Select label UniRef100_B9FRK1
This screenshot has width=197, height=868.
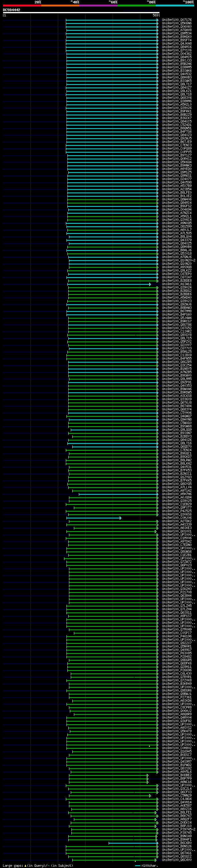[x=177, y=111]
